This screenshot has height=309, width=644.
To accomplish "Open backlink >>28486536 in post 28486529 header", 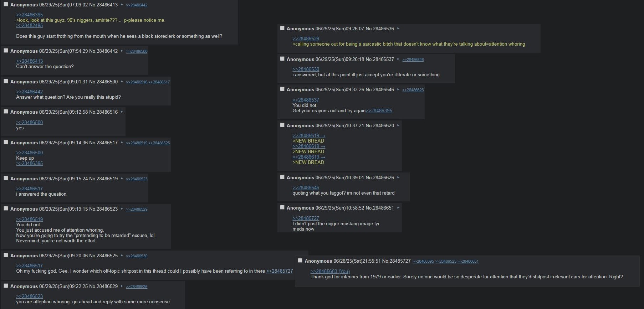I will pos(137,287).
